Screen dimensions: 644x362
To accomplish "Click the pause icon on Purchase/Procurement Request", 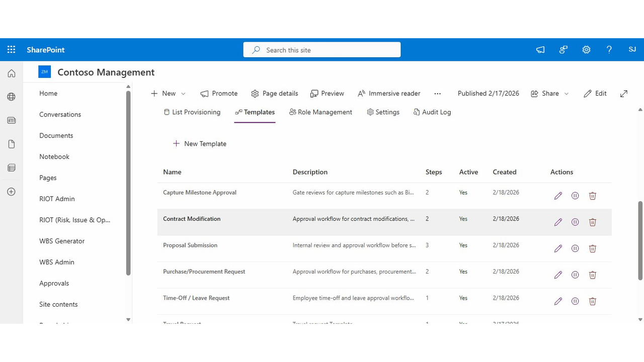I will pos(575,275).
